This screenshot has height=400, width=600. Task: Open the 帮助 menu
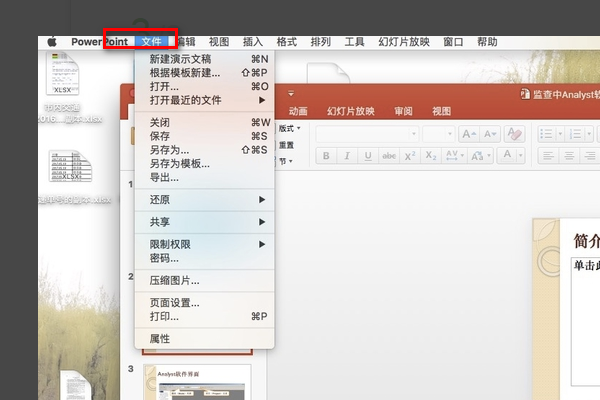coord(487,41)
